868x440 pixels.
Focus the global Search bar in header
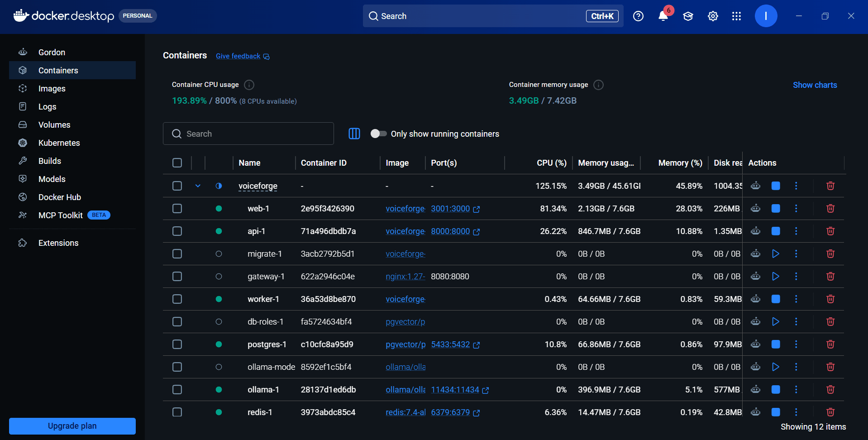(493, 16)
